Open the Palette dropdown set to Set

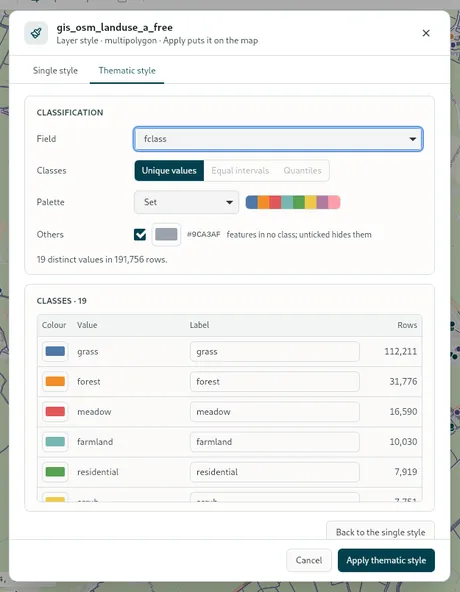click(186, 202)
